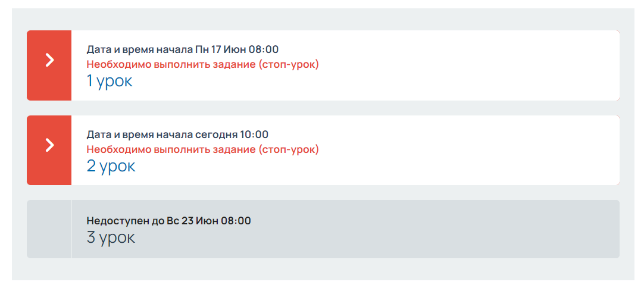Click the stop-lesson warning under the сегодня 10:00 date
644x288 pixels.
tap(202, 149)
